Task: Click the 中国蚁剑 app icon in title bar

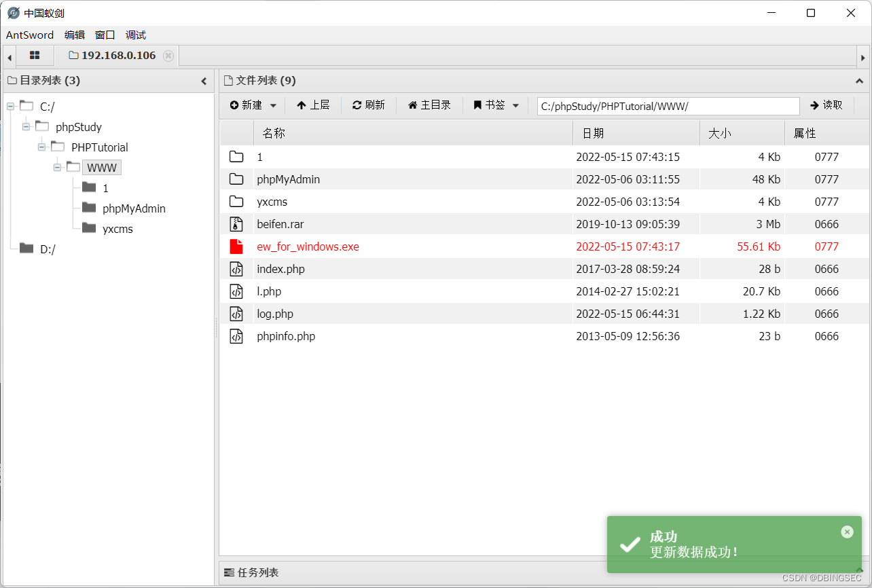Action: (14, 13)
